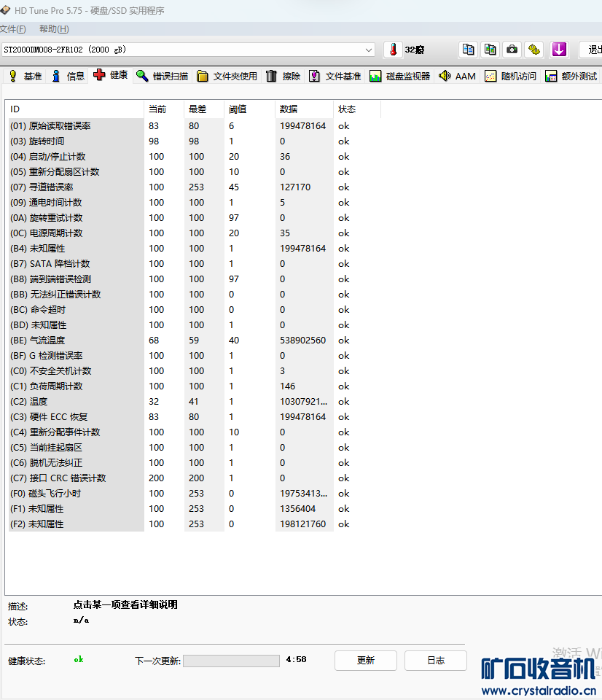Select row (B7) SATA 降档计数
The image size is (602, 700).
193,264
